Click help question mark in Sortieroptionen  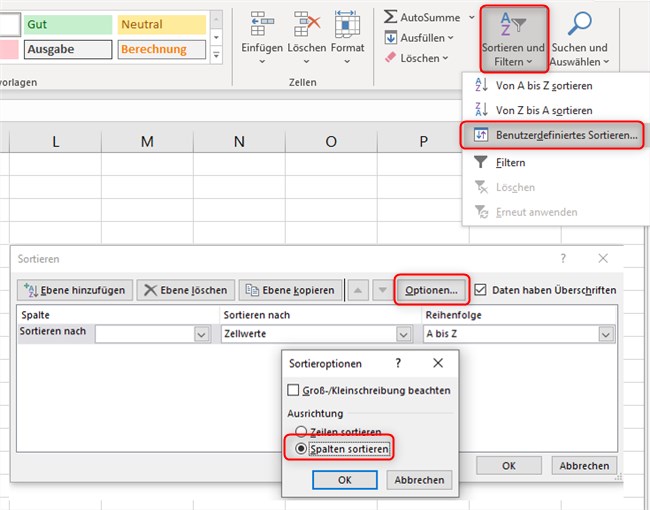[x=398, y=363]
